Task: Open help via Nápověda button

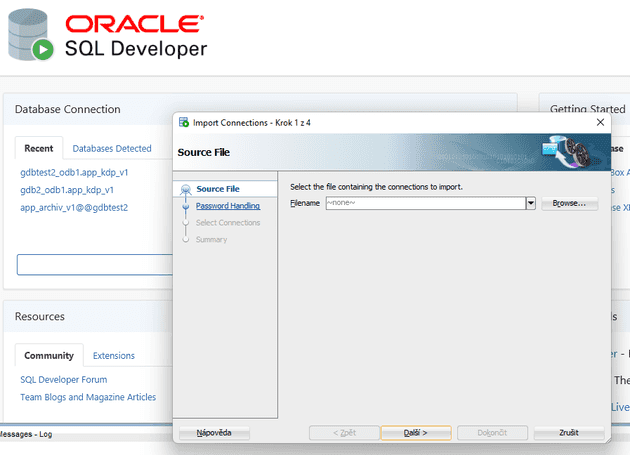Action: tap(214, 433)
